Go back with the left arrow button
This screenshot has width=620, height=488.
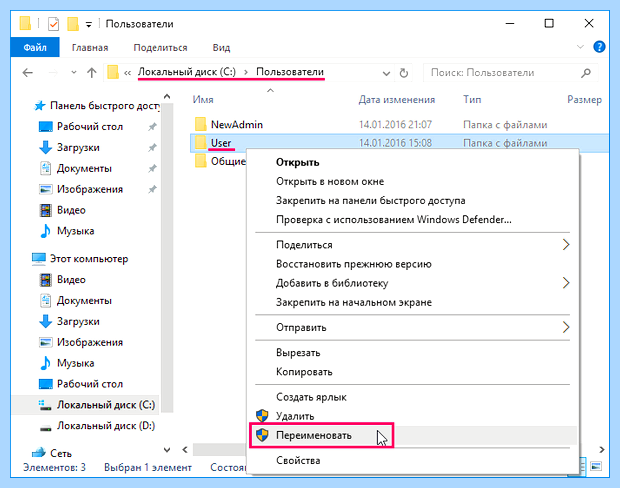pyautogui.click(x=28, y=73)
